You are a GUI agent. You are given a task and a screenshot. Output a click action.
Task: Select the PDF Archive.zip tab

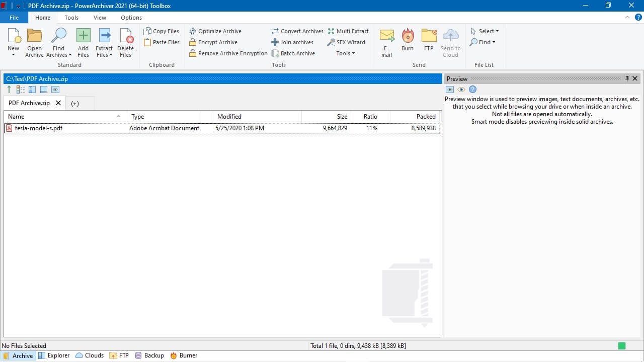click(29, 103)
